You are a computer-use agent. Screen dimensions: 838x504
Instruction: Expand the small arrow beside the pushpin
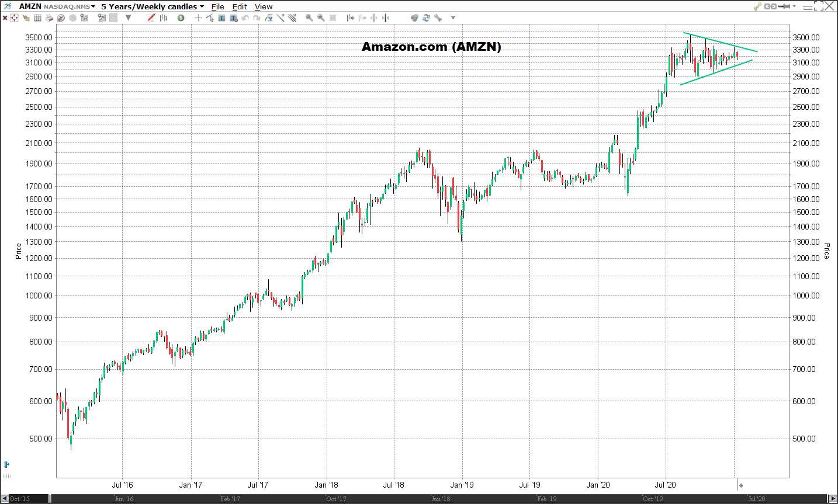pos(794,6)
